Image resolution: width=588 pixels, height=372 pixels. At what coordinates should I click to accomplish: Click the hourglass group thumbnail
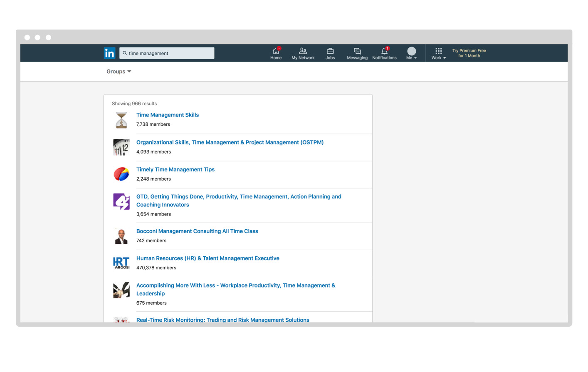click(x=121, y=120)
